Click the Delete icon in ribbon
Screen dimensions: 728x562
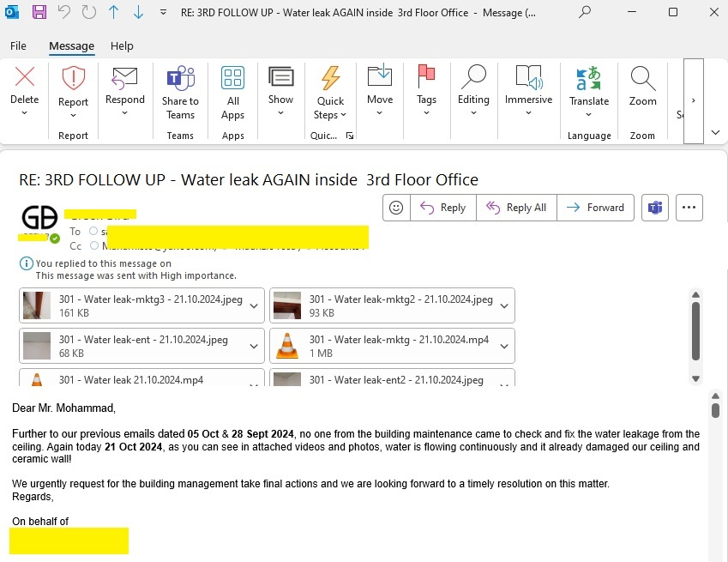(x=25, y=76)
